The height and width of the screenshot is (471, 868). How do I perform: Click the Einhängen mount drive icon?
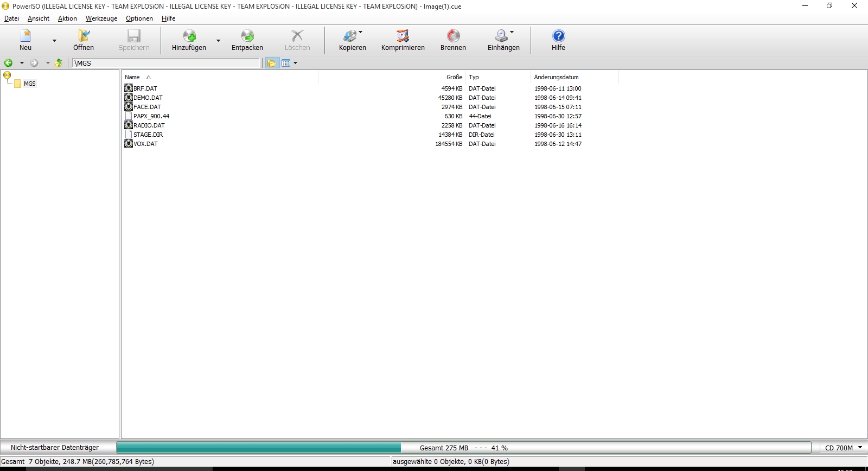502,36
